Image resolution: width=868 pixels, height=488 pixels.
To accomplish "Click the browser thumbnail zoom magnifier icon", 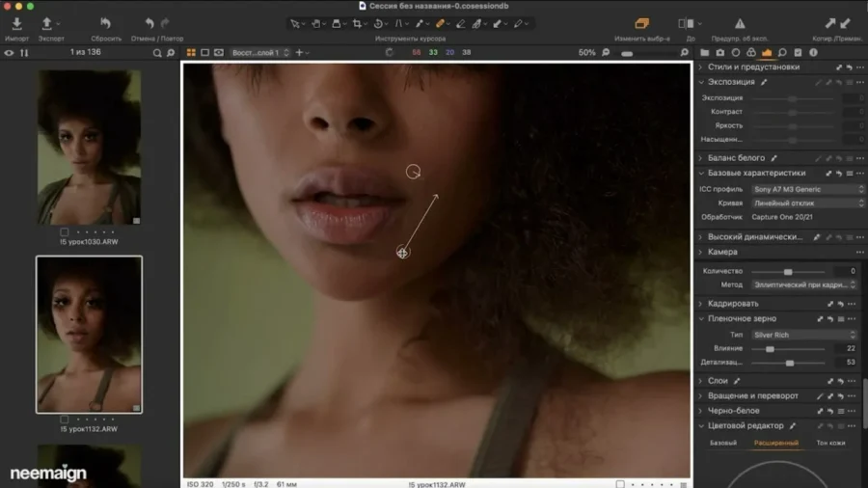I will tap(171, 53).
